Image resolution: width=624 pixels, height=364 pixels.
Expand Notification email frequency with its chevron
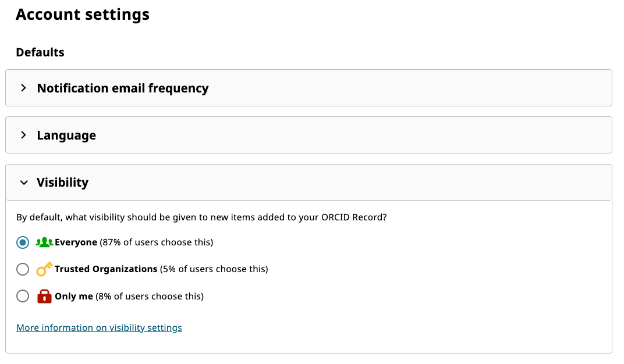(24, 88)
